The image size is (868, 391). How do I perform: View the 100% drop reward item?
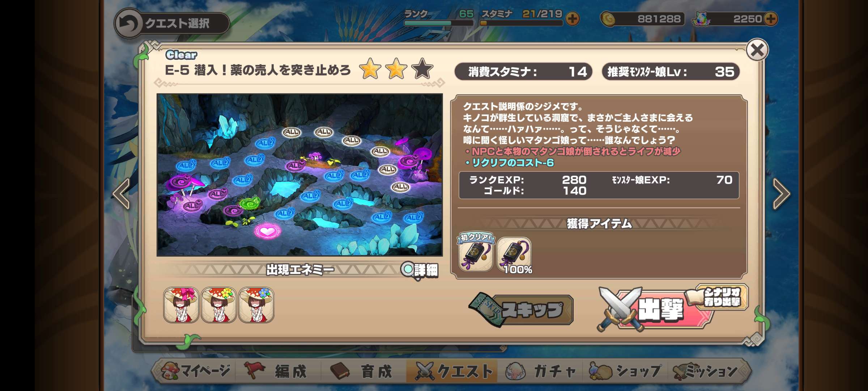point(514,255)
